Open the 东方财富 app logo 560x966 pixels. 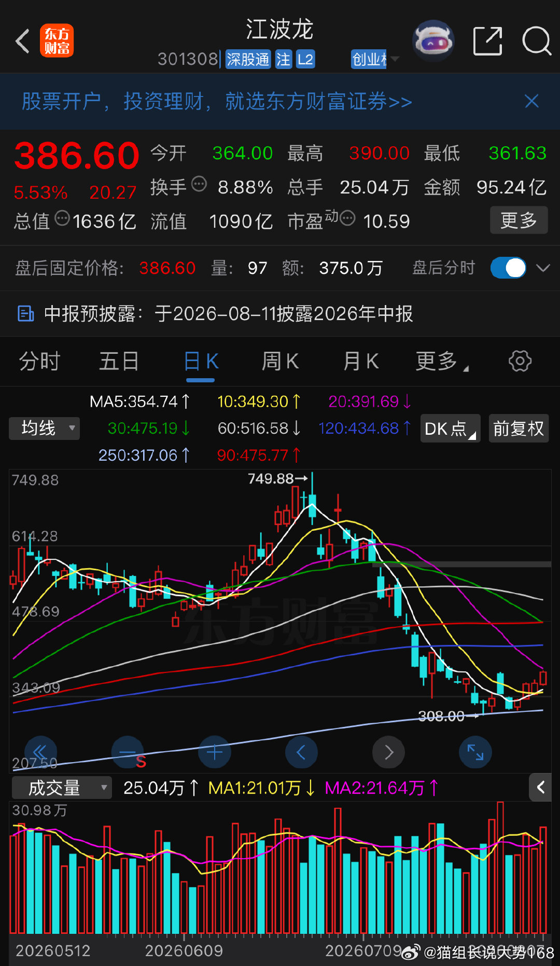57,41
